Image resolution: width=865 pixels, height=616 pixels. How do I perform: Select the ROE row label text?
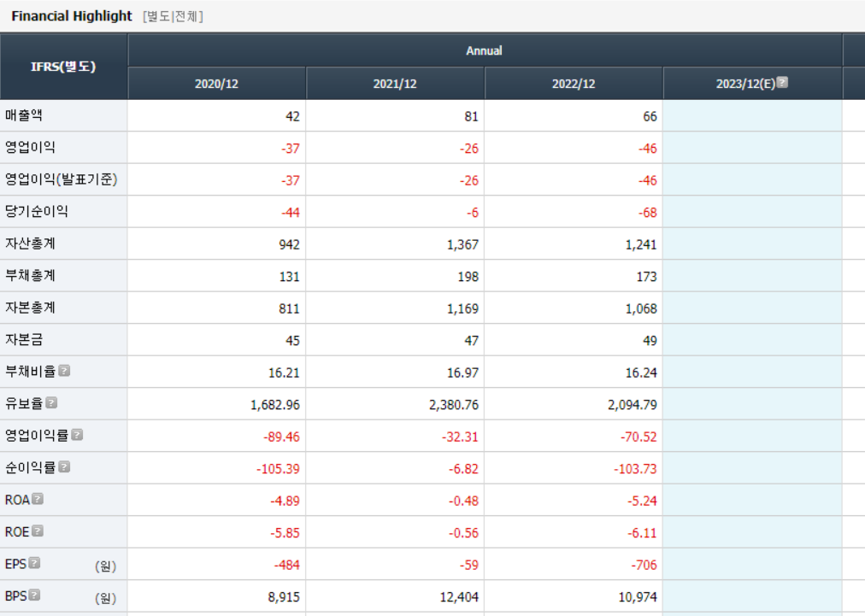click(x=17, y=531)
